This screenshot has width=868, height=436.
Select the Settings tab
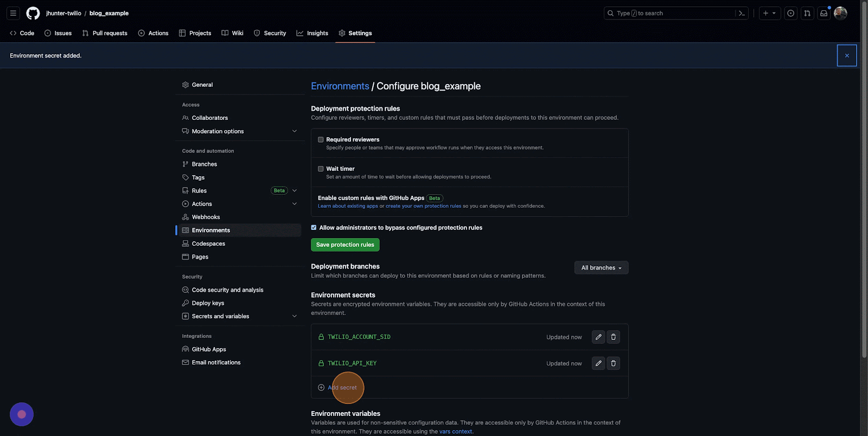point(355,33)
